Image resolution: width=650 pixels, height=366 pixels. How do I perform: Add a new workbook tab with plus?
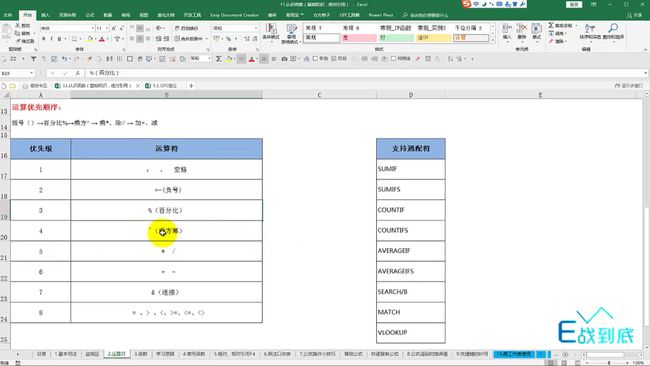pos(191,86)
